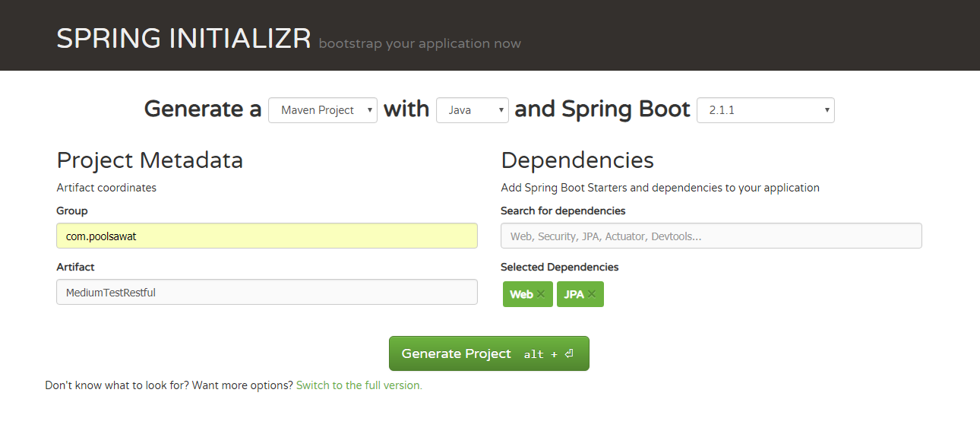Select the Web dependency tag

click(x=528, y=294)
